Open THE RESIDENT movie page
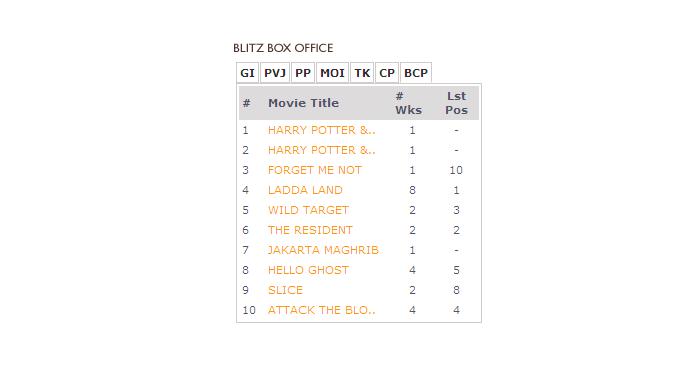 pyautogui.click(x=310, y=230)
